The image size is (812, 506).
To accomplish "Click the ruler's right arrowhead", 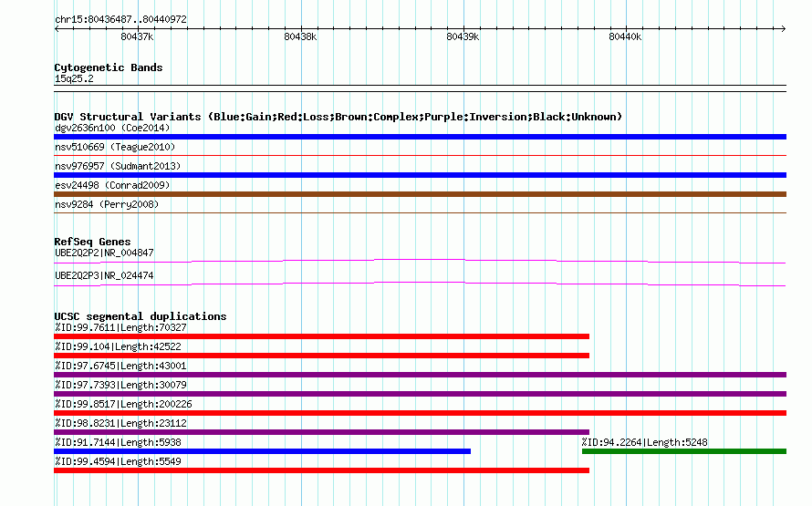I will tap(784, 28).
